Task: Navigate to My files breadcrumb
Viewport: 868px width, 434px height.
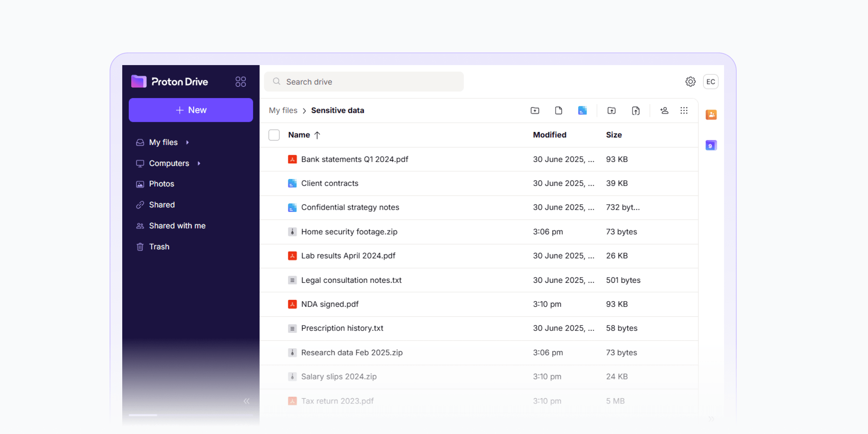Action: point(283,111)
